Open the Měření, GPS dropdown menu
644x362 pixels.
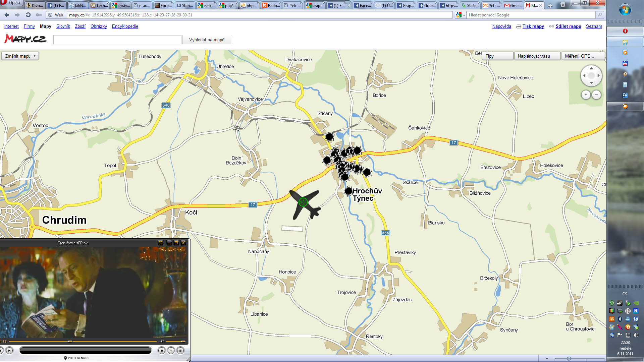(x=583, y=56)
